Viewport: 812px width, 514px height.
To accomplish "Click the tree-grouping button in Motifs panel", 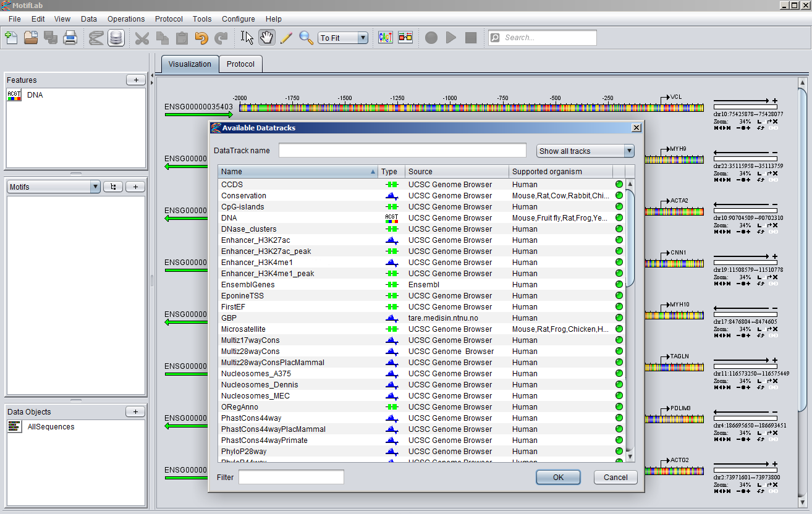I will tap(113, 187).
